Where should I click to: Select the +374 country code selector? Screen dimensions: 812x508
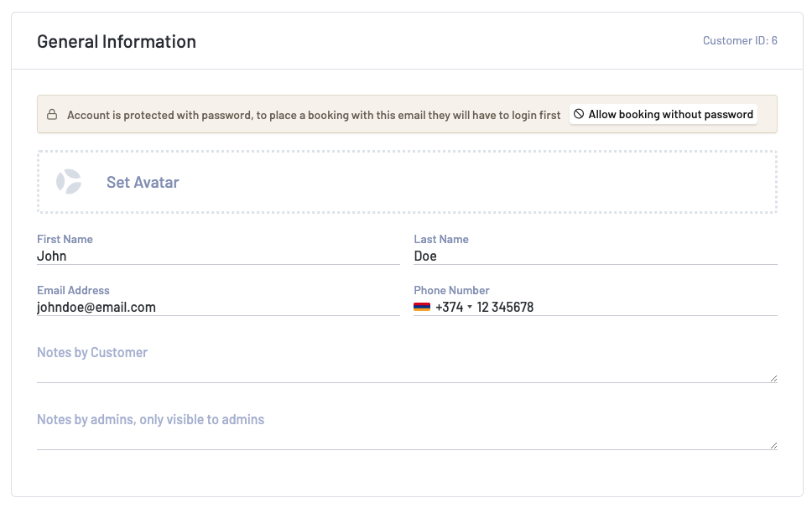coord(449,308)
